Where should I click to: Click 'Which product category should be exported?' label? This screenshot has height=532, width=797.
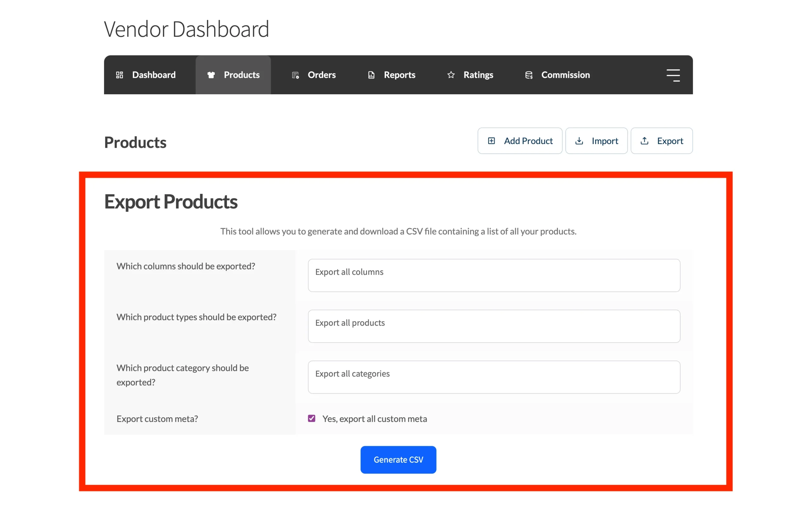[183, 375]
